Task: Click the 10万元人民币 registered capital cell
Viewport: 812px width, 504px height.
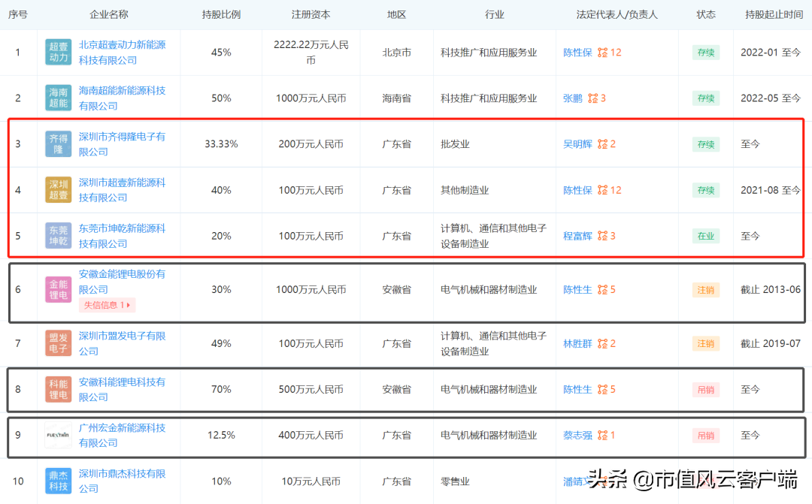Action: click(x=311, y=481)
